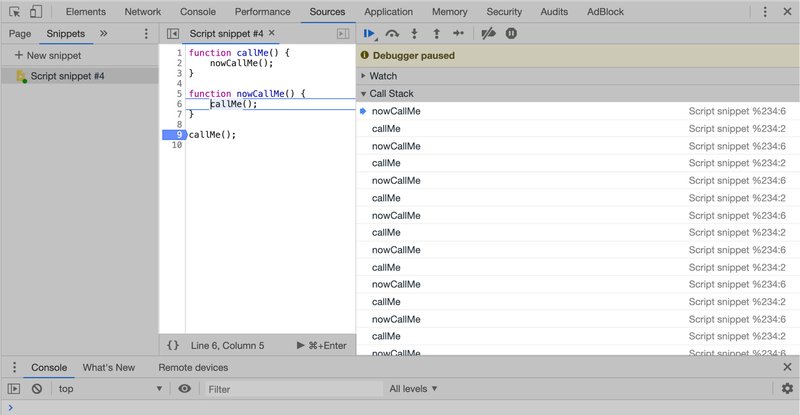Focus the console Filter field
This screenshot has width=800, height=415.
[293, 389]
